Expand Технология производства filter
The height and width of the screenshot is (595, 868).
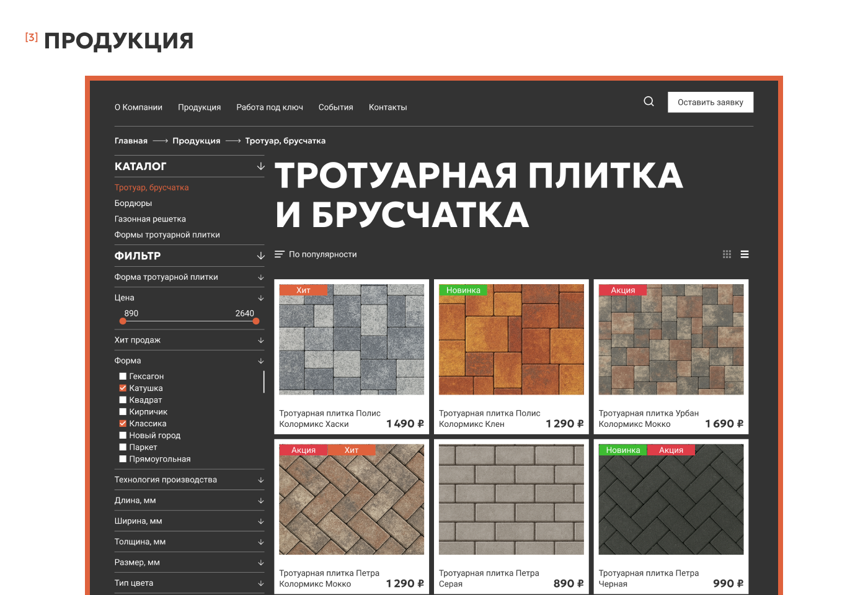[260, 480]
